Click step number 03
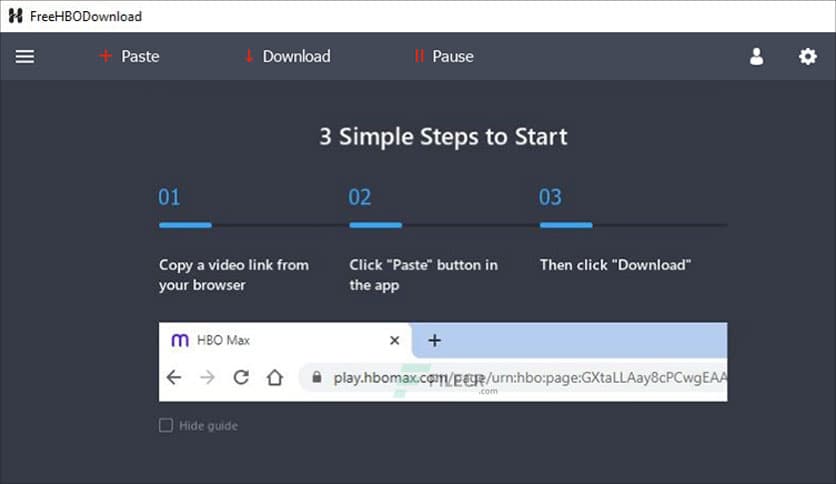The height and width of the screenshot is (484, 836). coord(550,198)
